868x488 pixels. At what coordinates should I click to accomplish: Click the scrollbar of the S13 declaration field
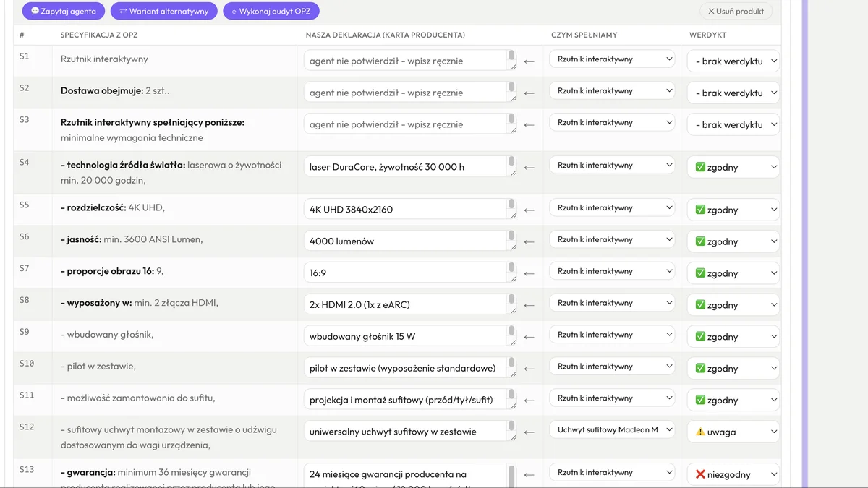(511, 475)
